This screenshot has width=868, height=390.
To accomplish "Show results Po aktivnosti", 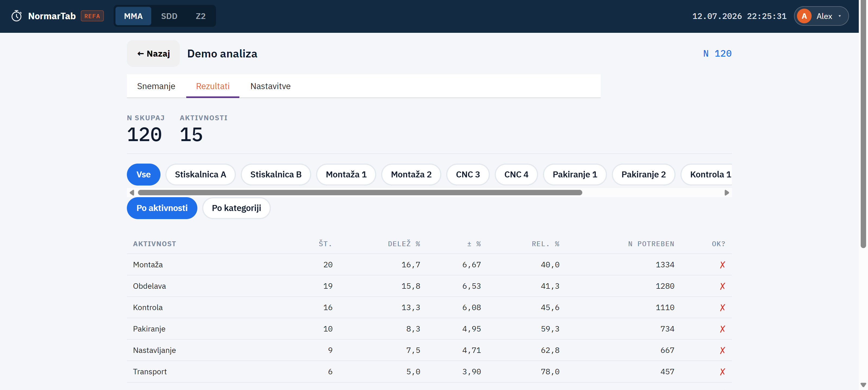I will 162,208.
